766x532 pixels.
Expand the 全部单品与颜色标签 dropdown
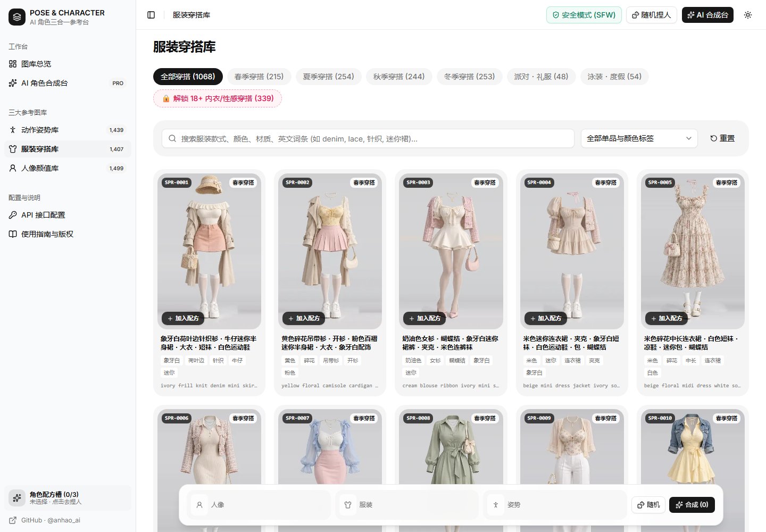pos(639,138)
